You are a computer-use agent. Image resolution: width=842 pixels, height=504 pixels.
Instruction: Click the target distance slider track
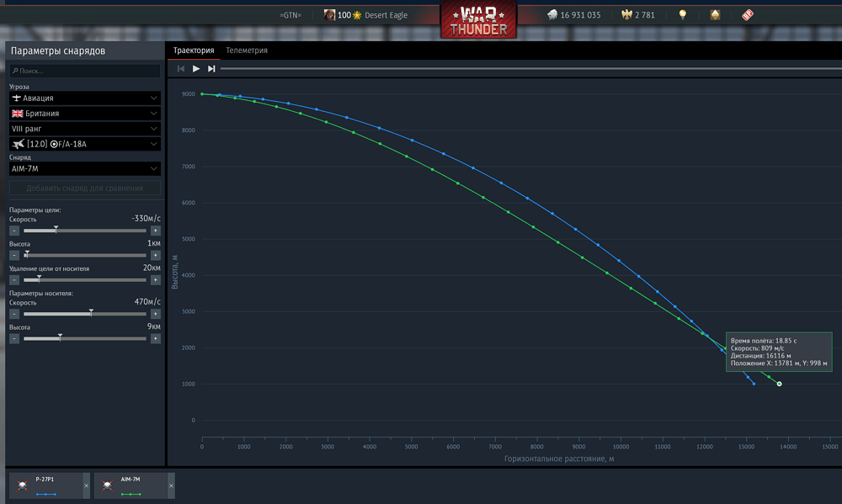coord(85,280)
